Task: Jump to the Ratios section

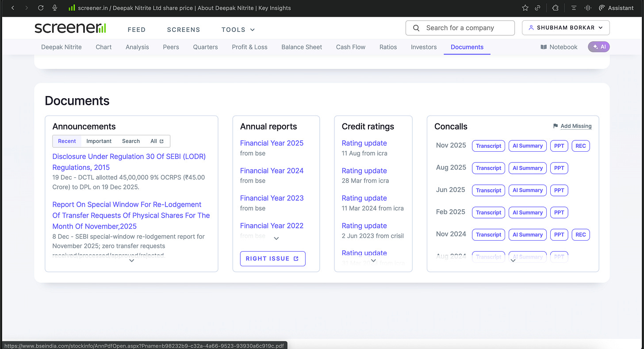Action: (x=388, y=47)
